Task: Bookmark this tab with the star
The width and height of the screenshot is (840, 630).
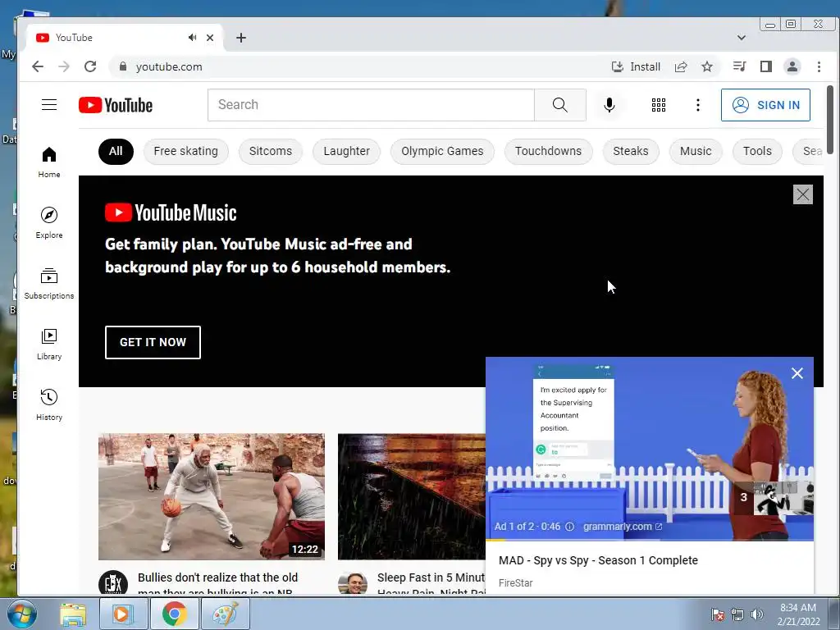Action: [707, 66]
